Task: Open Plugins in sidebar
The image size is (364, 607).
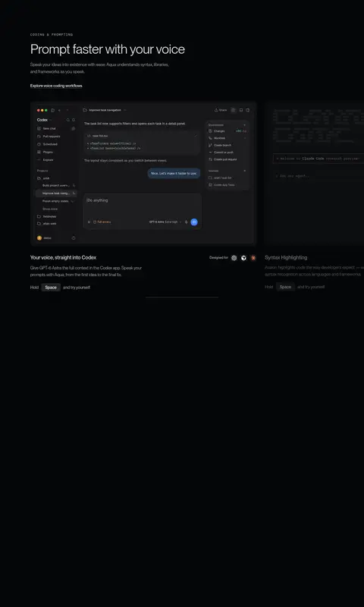Action: pos(45,153)
